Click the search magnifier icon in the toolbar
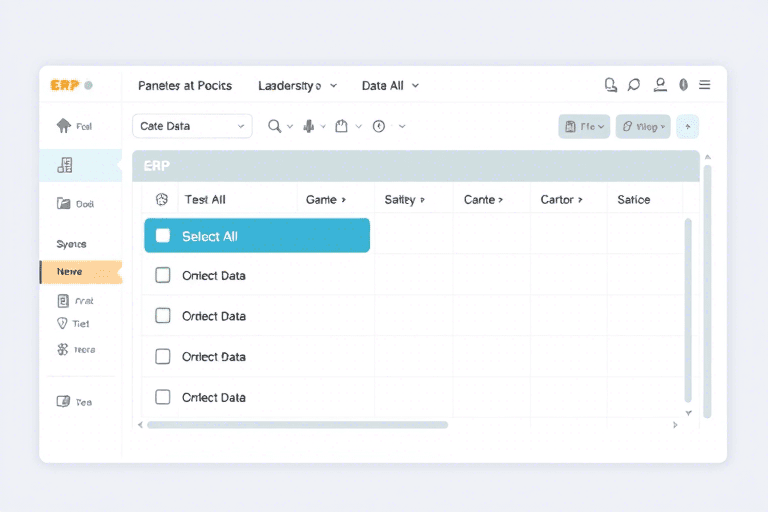The image size is (768, 512). (274, 126)
